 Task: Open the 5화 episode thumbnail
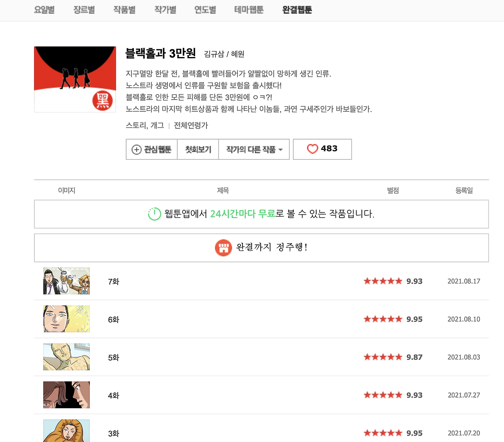point(67,357)
